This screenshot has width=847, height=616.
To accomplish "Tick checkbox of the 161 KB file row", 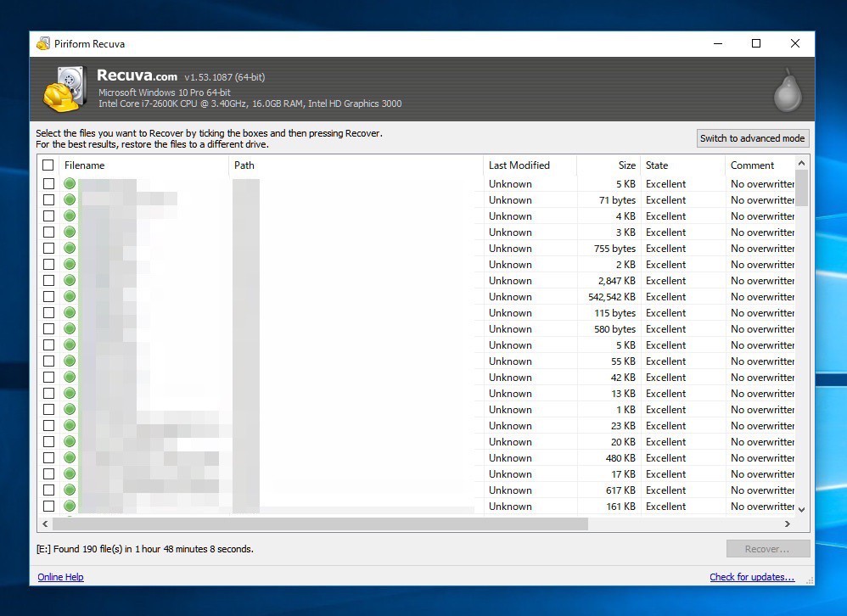I will click(x=48, y=506).
